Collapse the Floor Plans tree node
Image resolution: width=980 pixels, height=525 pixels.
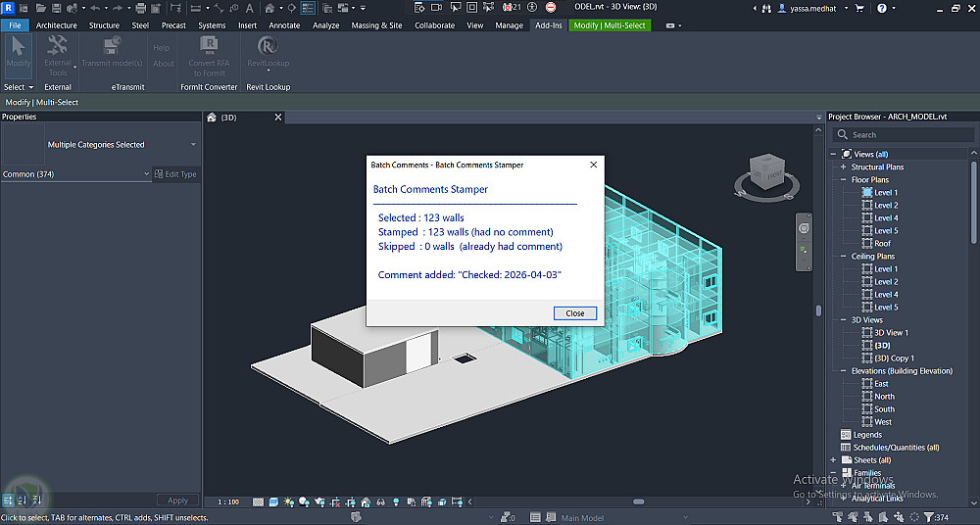tap(844, 180)
